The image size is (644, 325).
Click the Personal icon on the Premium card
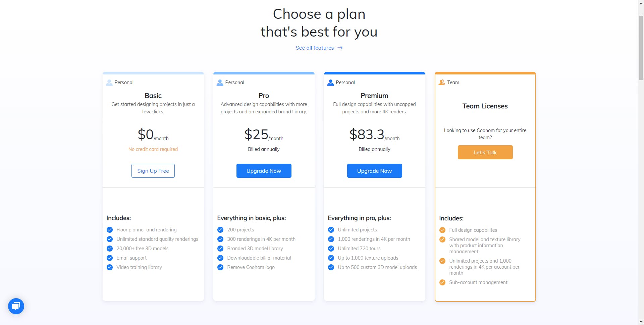click(x=331, y=82)
